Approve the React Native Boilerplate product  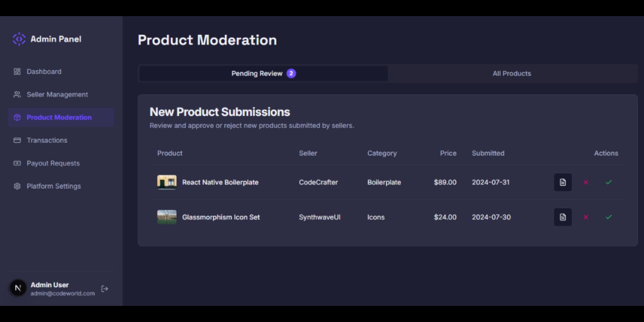coord(609,182)
